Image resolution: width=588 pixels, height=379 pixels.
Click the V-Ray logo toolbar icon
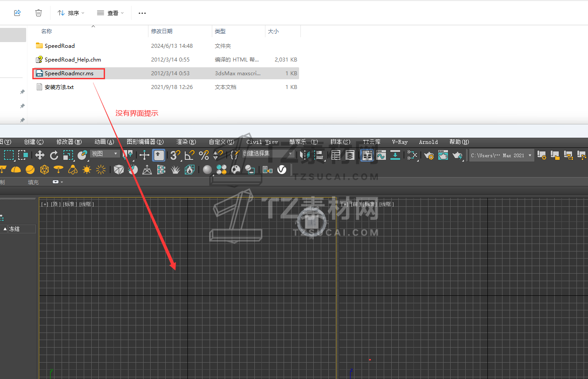(282, 170)
